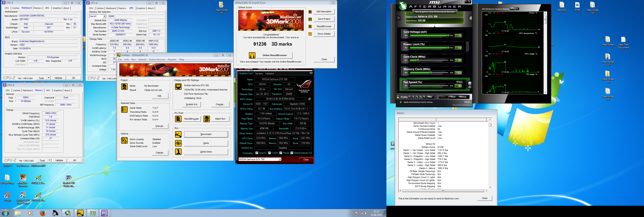Click the Project icon in 3DMark2001 SE
644x217 pixels.
tap(124, 87)
